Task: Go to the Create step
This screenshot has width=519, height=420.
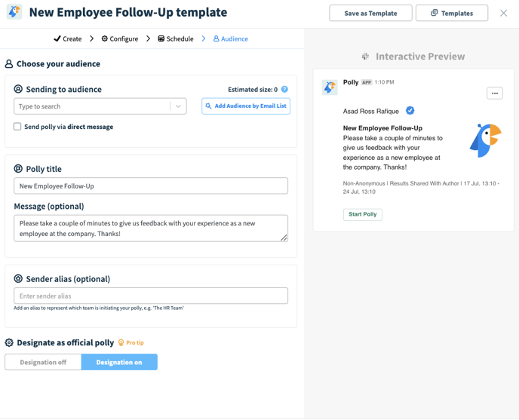Action: [68, 38]
